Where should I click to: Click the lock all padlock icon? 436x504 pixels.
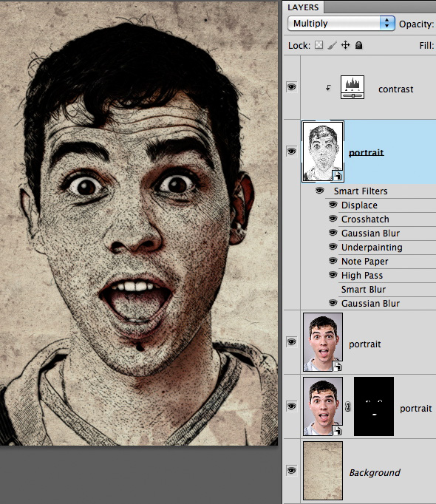[x=359, y=45]
